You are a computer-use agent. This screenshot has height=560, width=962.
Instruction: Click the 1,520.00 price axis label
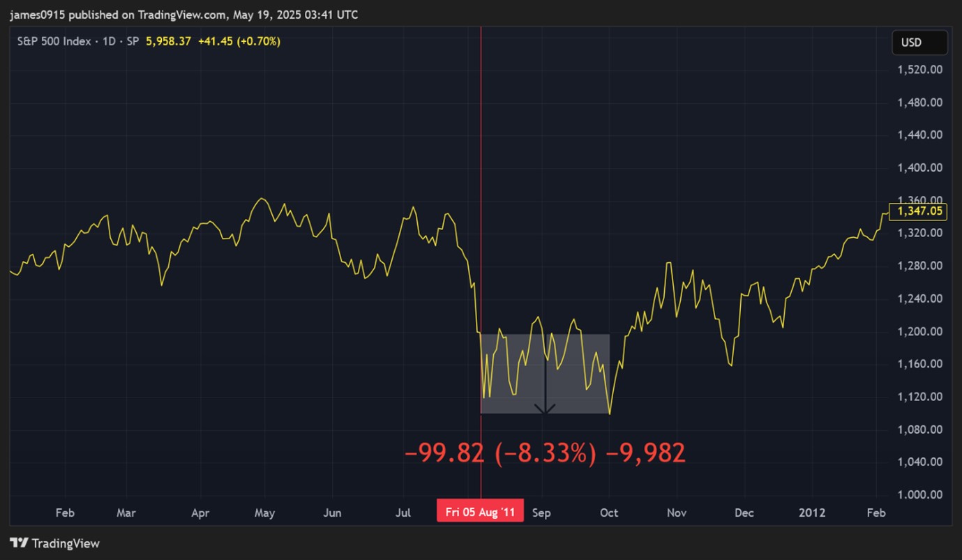920,70
